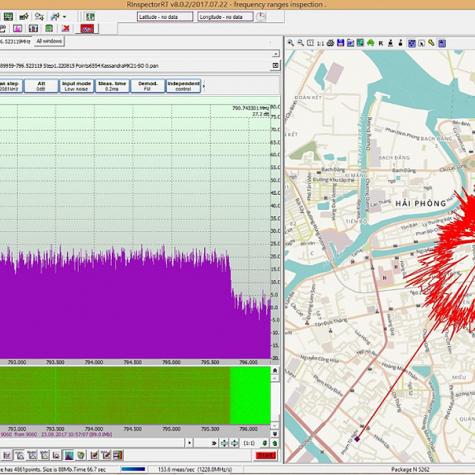This screenshot has width=475, height=475.
Task: Click the expander arrow after Independent control
Action: coord(204,86)
